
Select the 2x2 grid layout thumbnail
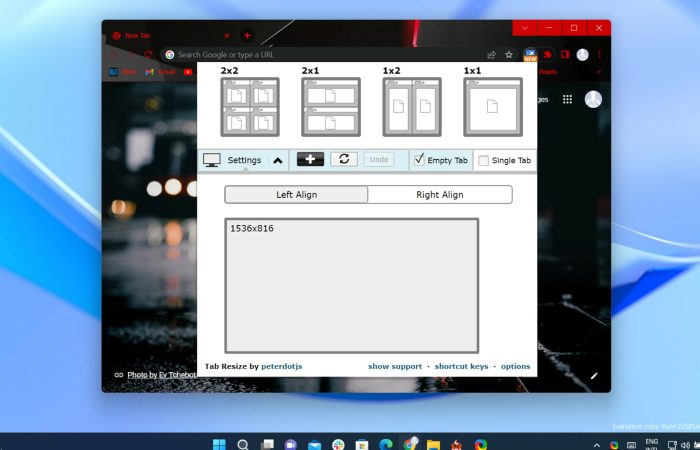click(x=250, y=107)
